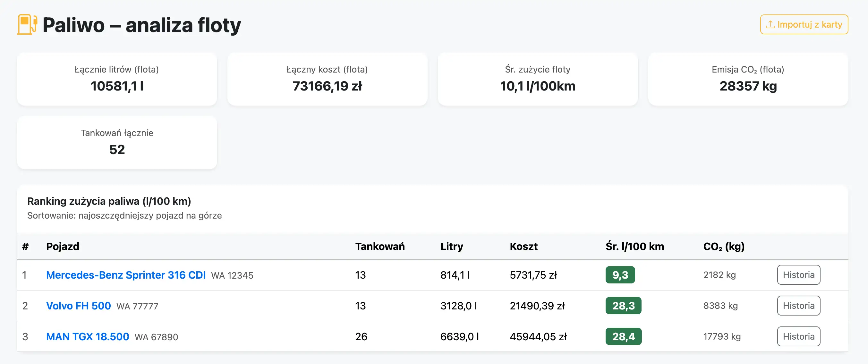
Task: Click the 814,1 l liters cell
Action: tap(455, 275)
